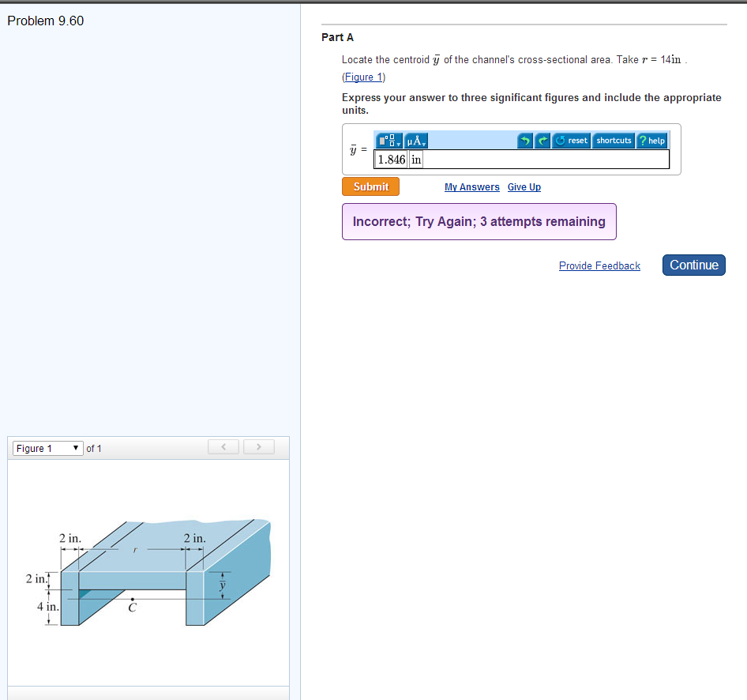Click the right arrow figure navigation icon
This screenshot has width=747, height=700.
[x=258, y=446]
